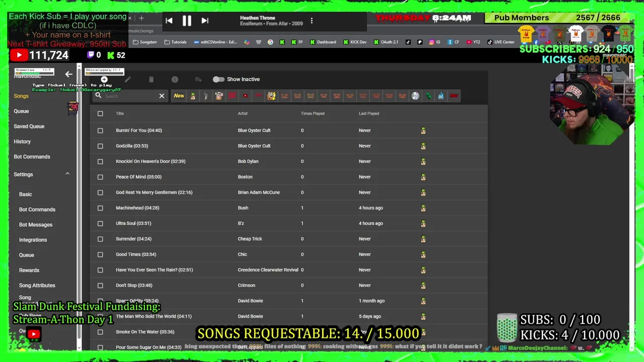Select the CD disc attribute filter icon
The width and height of the screenshot is (644, 362).
415,96
